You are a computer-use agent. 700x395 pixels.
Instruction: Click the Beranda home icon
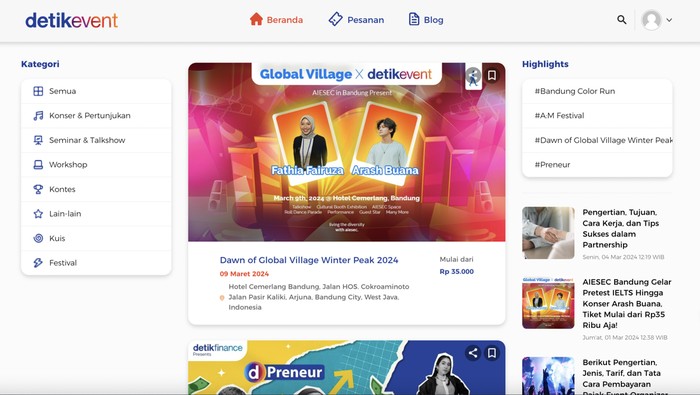tap(256, 19)
